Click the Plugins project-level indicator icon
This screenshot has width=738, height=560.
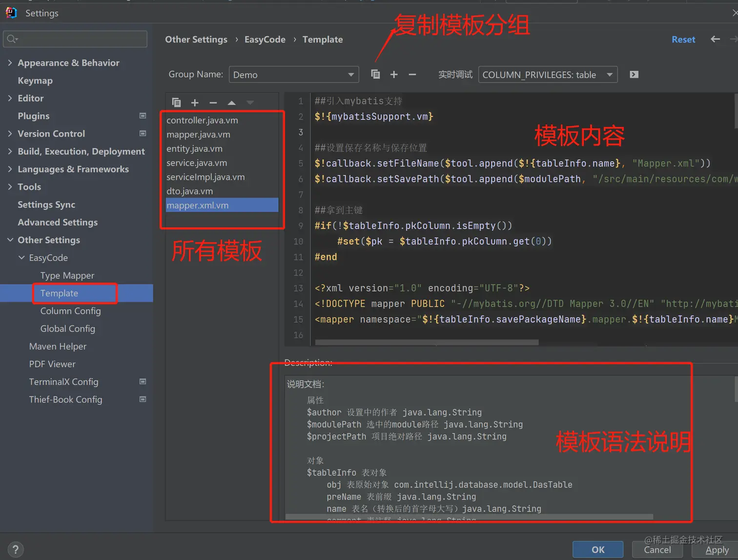point(143,116)
